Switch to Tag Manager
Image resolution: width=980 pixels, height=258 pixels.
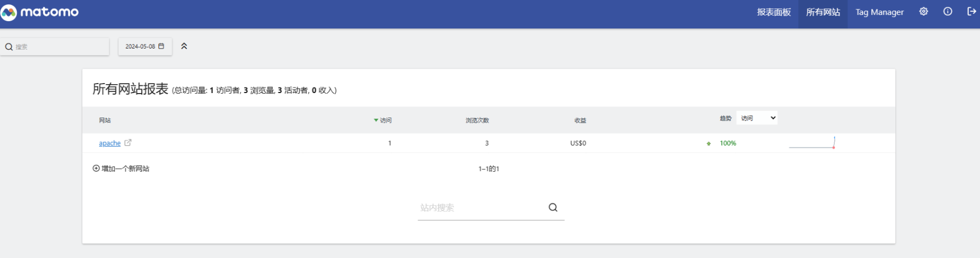(879, 12)
